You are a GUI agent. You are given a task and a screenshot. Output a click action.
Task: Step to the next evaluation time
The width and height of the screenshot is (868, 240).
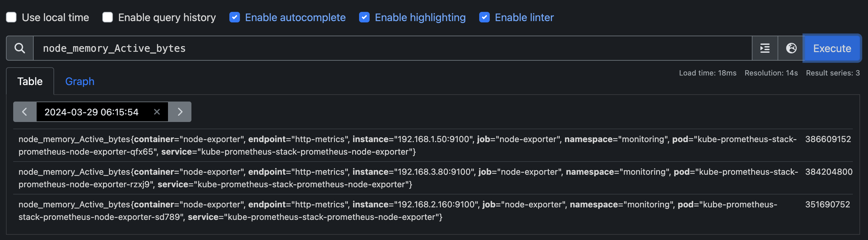(x=180, y=112)
